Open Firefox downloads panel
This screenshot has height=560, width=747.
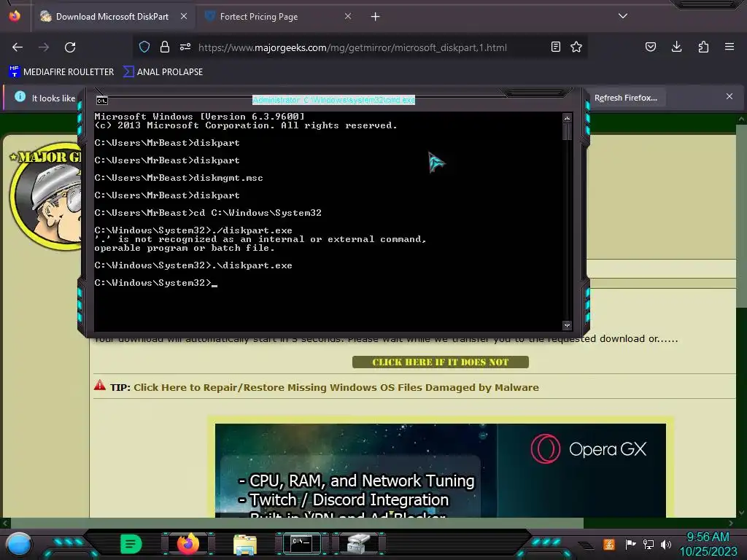point(676,47)
